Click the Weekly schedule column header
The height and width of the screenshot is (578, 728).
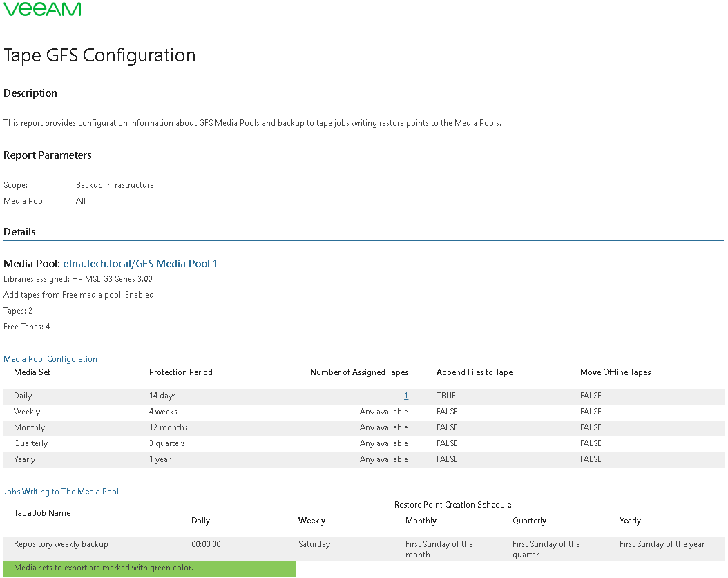click(x=312, y=521)
